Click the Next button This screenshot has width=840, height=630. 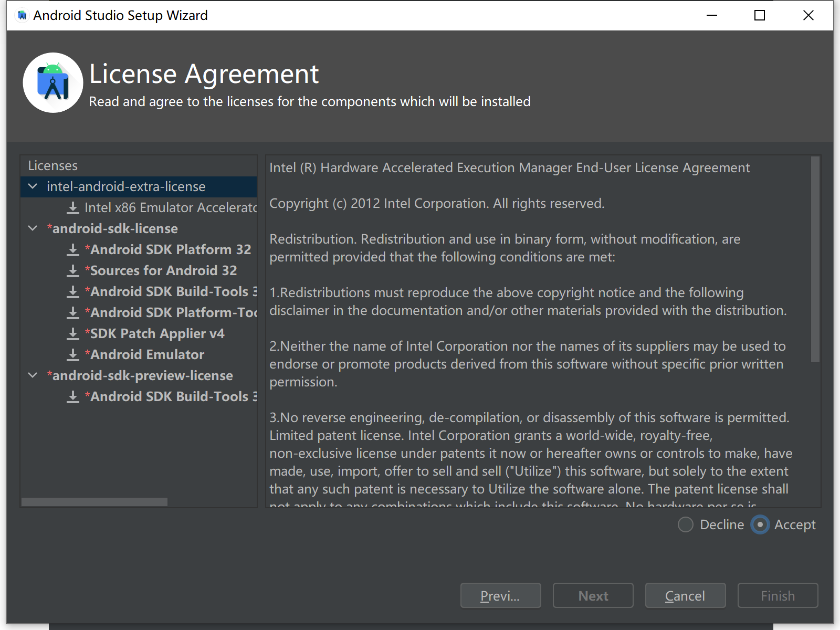coord(593,595)
